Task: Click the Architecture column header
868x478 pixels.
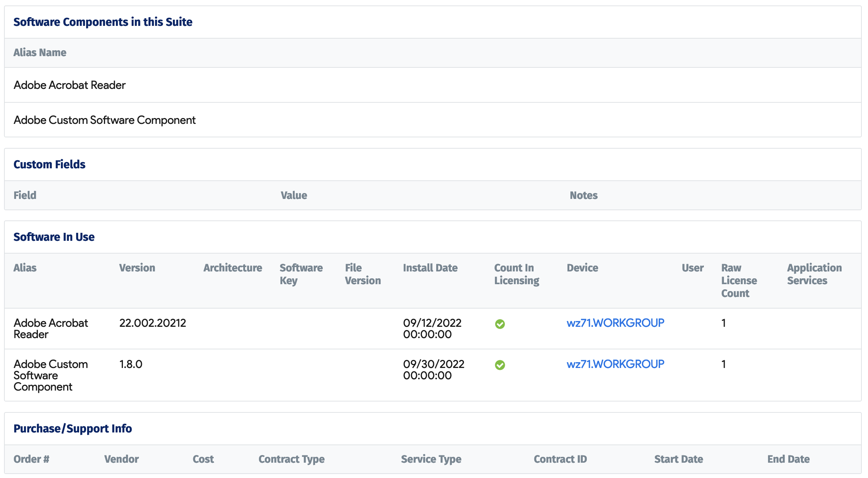Action: tap(232, 268)
